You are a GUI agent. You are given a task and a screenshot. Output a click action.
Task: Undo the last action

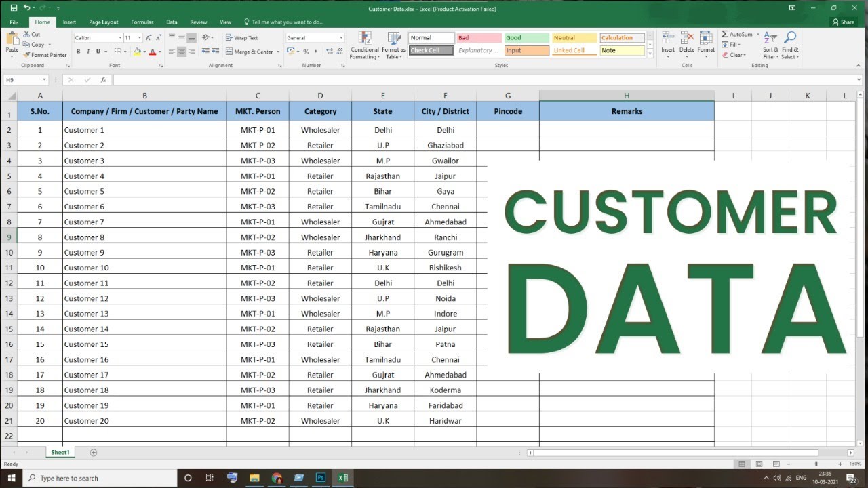[26, 8]
